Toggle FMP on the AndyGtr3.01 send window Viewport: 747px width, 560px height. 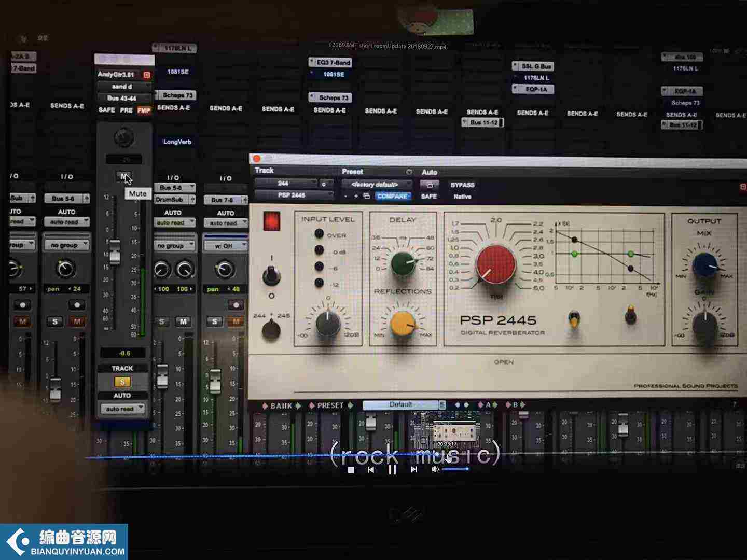[x=144, y=110]
